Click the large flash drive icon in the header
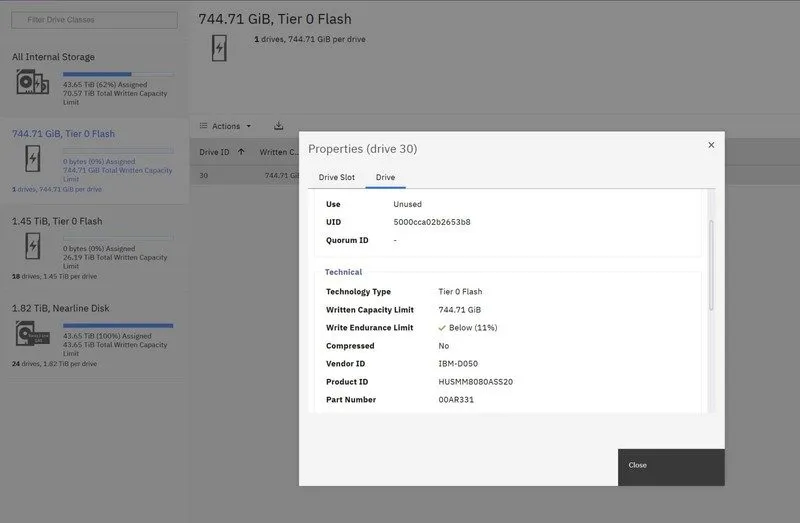The height and width of the screenshot is (523, 800). (x=219, y=48)
